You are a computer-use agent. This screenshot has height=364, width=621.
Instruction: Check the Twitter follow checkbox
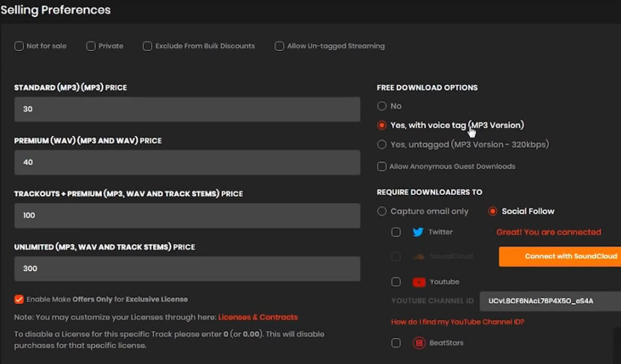tap(396, 232)
